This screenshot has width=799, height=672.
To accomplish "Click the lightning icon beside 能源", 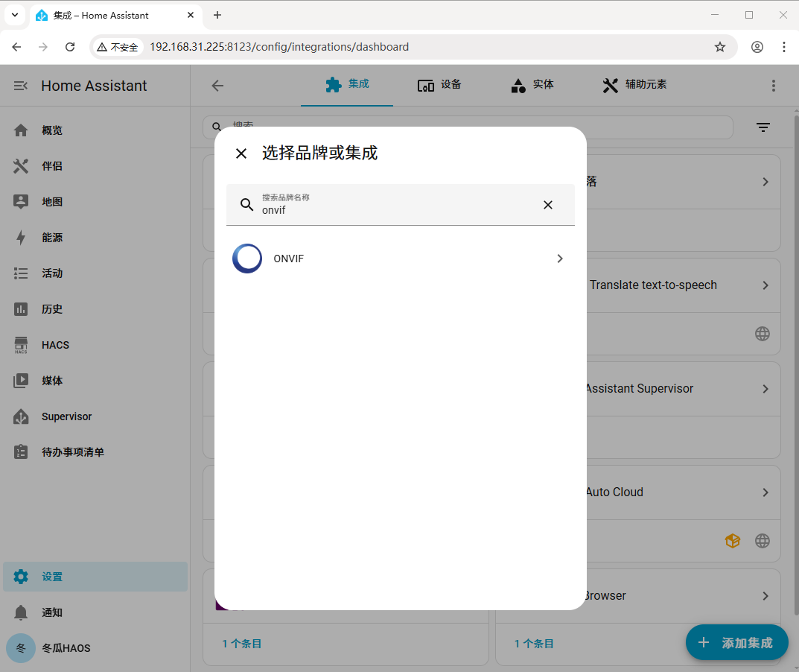I will tap(21, 238).
